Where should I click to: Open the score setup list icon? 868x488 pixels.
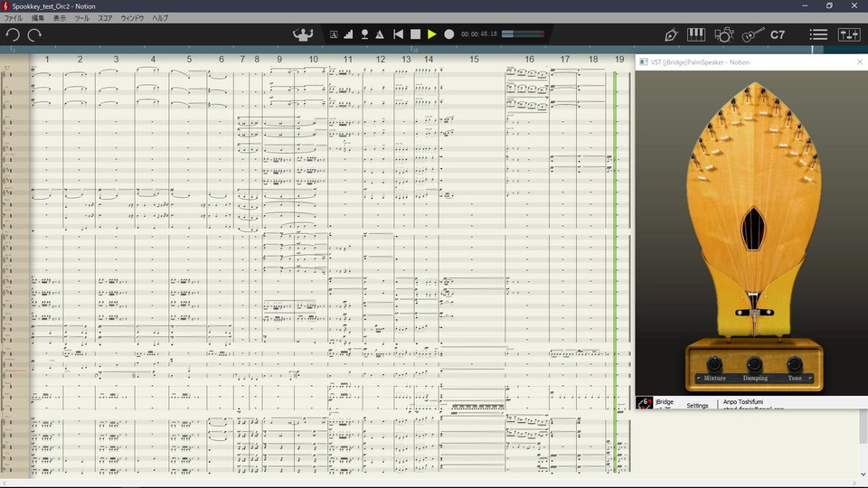click(818, 34)
